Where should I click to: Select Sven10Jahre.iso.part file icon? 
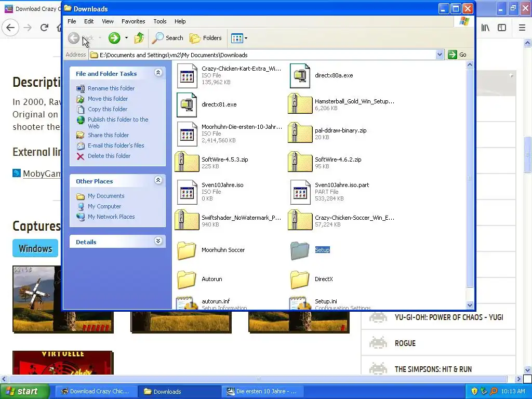(x=300, y=192)
